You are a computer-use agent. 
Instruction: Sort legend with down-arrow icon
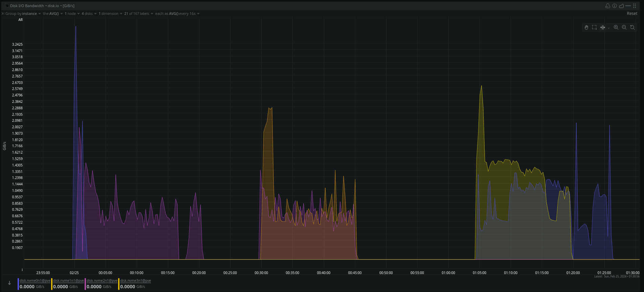pyautogui.click(x=9, y=283)
